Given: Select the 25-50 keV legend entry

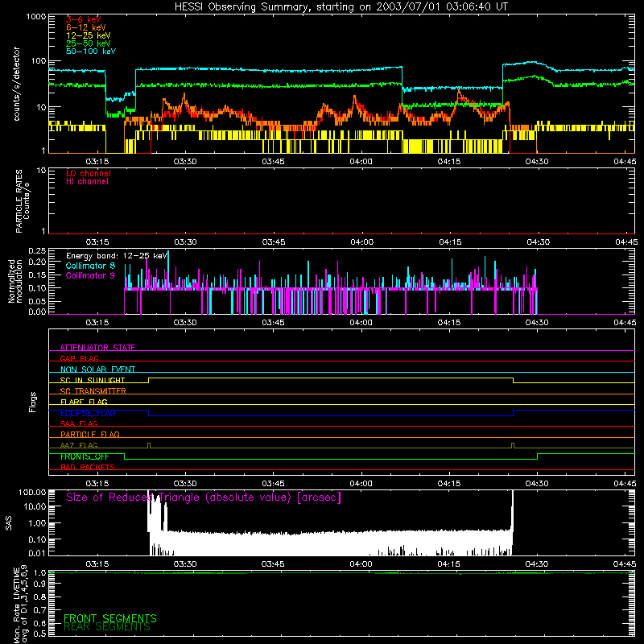Looking at the screenshot, I should (88, 43).
